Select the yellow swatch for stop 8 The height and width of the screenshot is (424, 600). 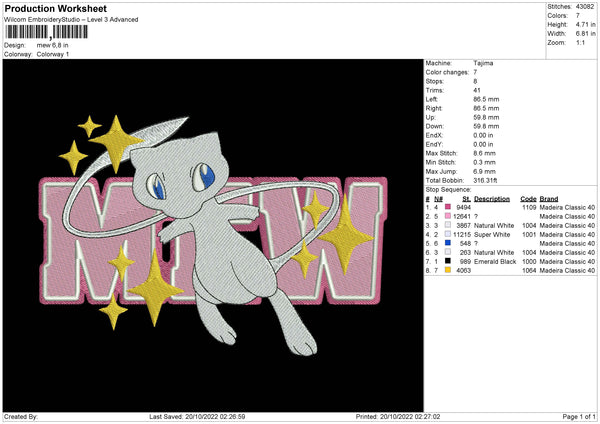[x=448, y=270]
